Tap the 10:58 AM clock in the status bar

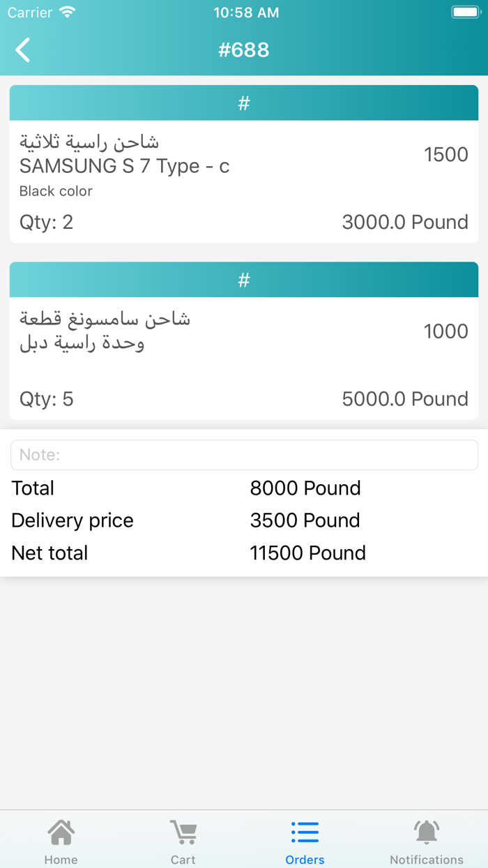point(246,11)
